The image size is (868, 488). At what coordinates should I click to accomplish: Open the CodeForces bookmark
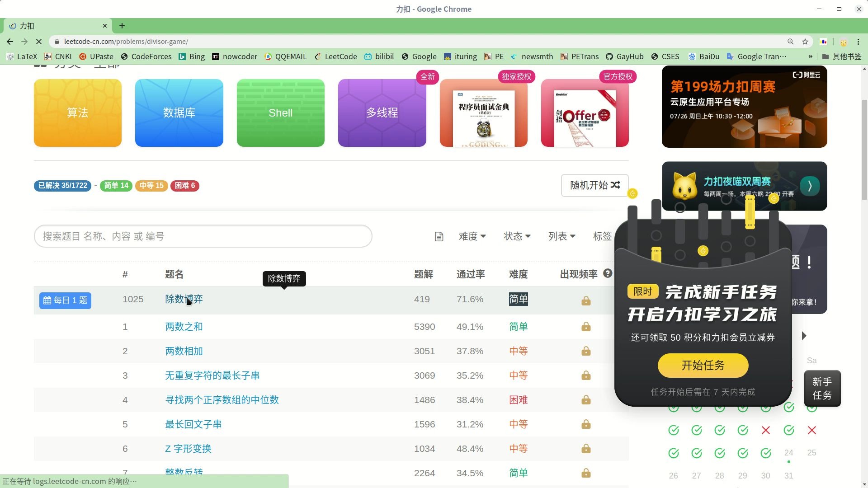151,56
